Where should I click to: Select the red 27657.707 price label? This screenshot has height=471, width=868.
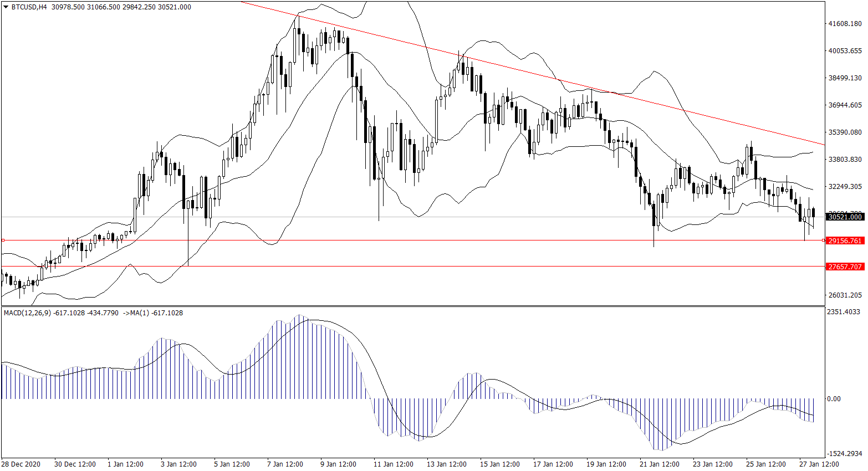845,267
